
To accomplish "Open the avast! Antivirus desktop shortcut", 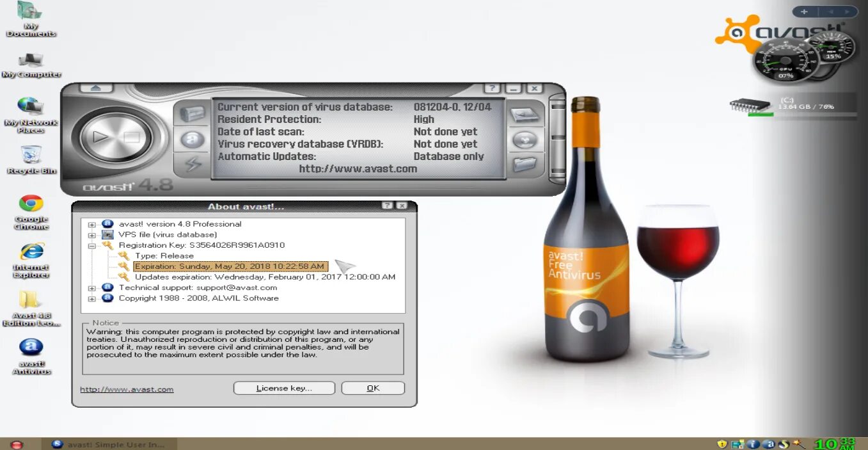I will pos(31,356).
